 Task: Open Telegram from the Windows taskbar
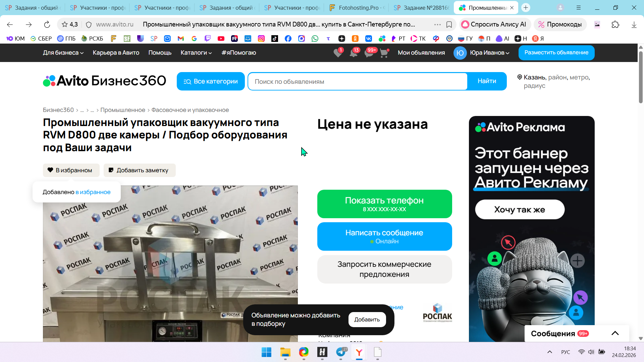341,352
